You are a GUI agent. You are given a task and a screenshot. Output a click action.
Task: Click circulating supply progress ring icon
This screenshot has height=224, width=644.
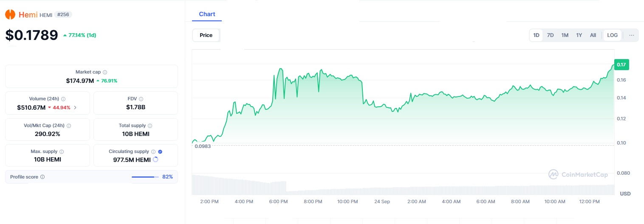[155, 159]
